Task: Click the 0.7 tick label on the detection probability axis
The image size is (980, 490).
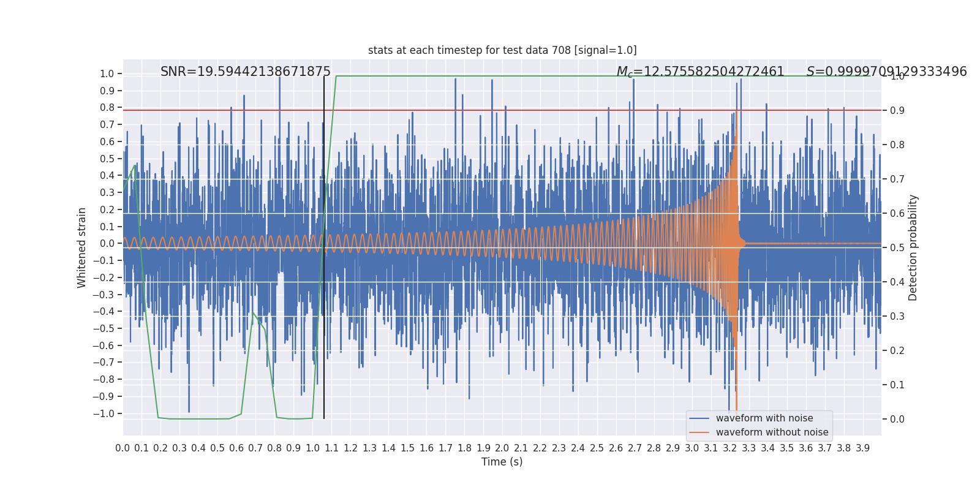Action: 897,179
